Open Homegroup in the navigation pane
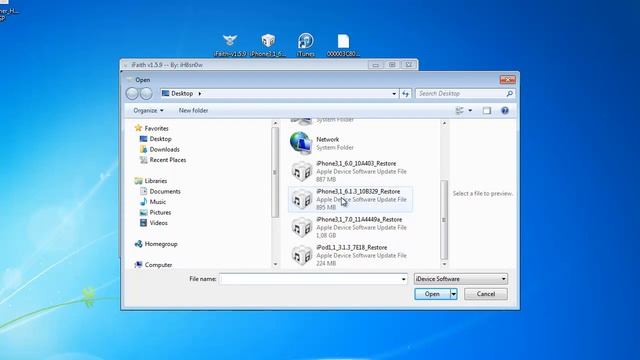The width and height of the screenshot is (640, 360). [x=156, y=244]
